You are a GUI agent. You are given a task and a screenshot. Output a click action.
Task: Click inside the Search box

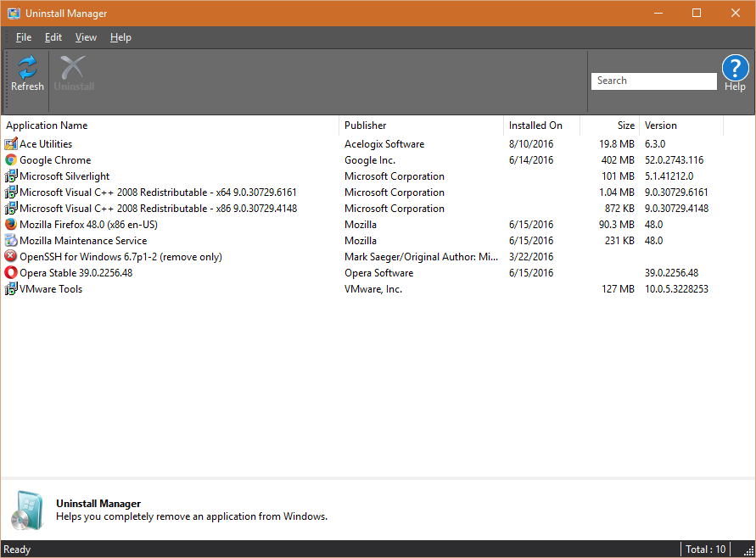[x=653, y=81]
